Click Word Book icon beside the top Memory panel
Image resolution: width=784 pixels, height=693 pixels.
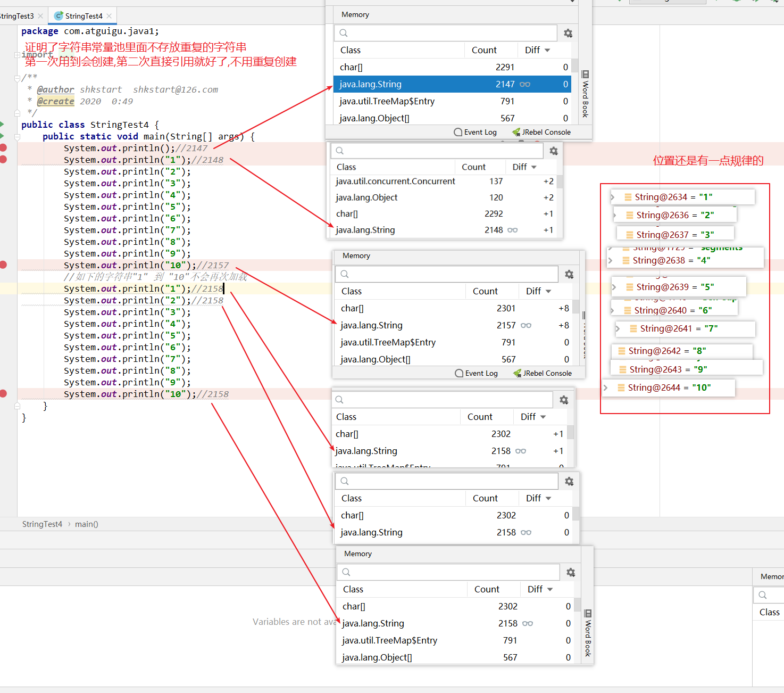click(x=585, y=75)
